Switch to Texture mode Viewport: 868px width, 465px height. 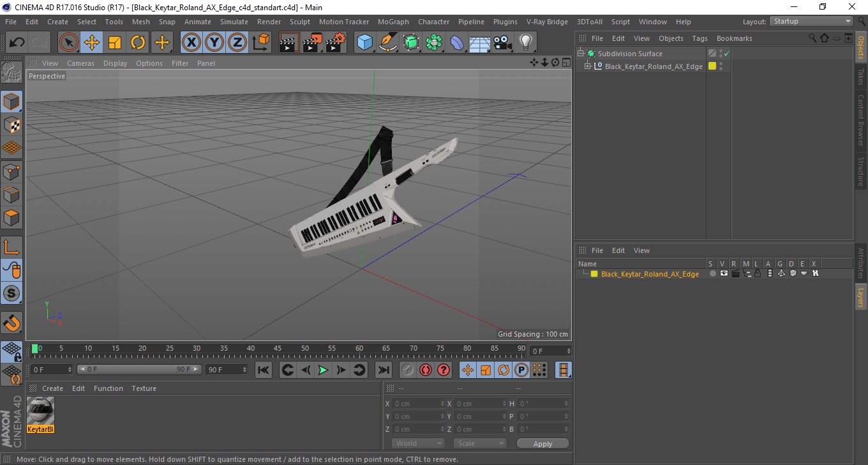(11, 125)
